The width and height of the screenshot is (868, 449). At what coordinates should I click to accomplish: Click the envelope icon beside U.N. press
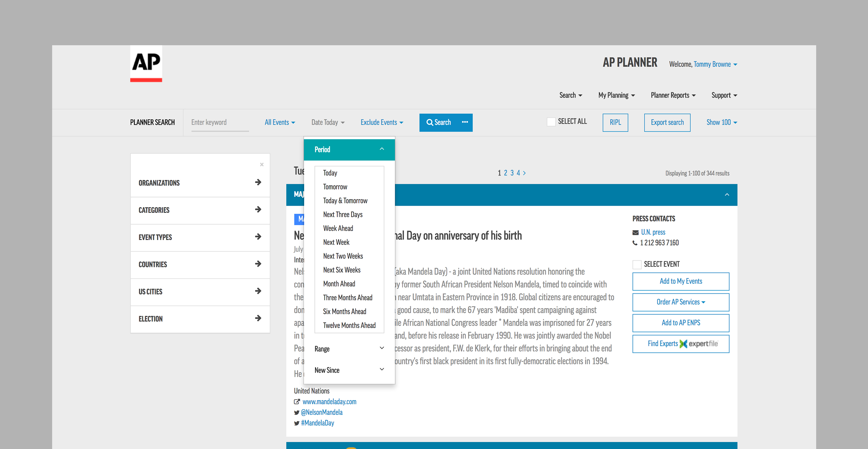click(636, 232)
